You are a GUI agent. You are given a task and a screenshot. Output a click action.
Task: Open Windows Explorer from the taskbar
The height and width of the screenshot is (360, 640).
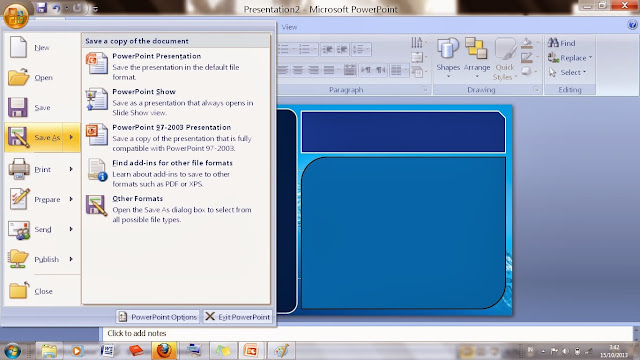(x=49, y=351)
